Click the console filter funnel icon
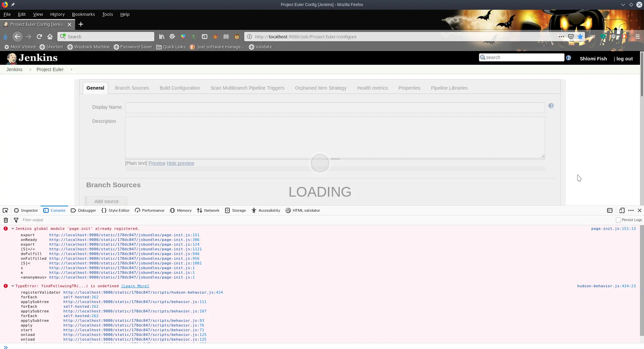The image size is (644, 349). pos(16,220)
